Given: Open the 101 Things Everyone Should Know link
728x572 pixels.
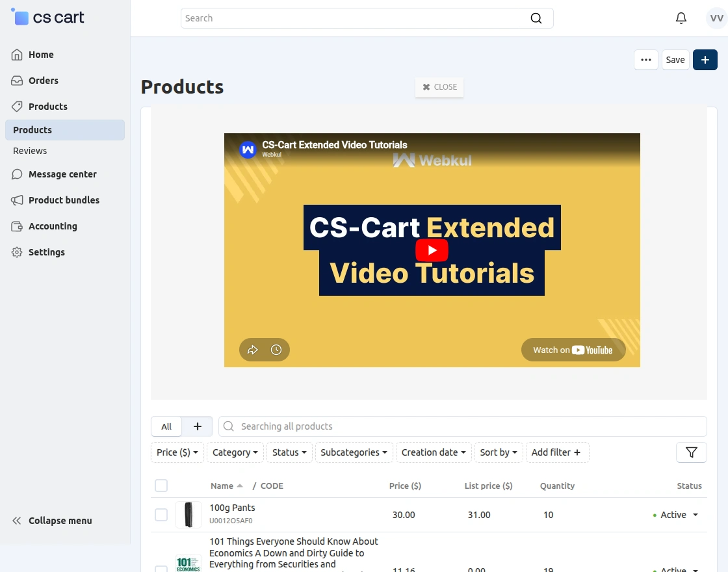Looking at the screenshot, I should [x=293, y=552].
